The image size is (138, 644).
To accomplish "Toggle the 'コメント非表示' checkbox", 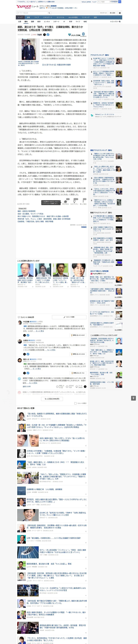I will point(75,403).
